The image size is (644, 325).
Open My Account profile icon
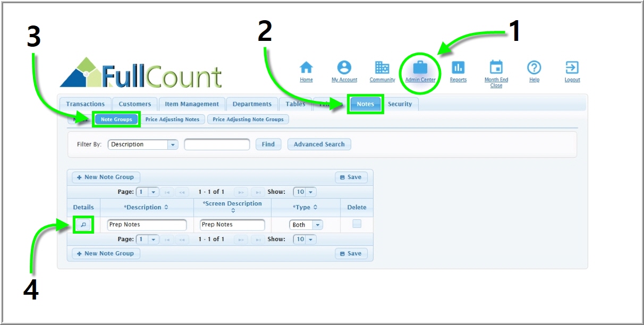[x=344, y=68]
